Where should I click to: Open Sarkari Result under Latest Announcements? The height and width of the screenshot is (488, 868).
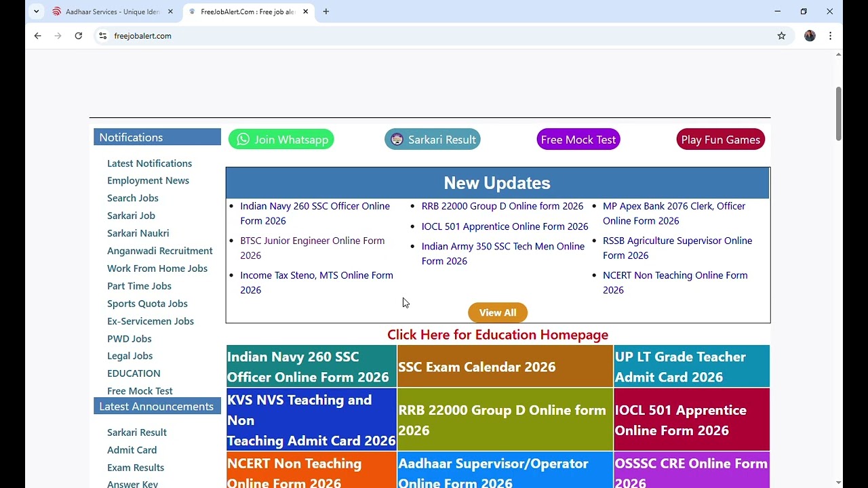click(137, 432)
